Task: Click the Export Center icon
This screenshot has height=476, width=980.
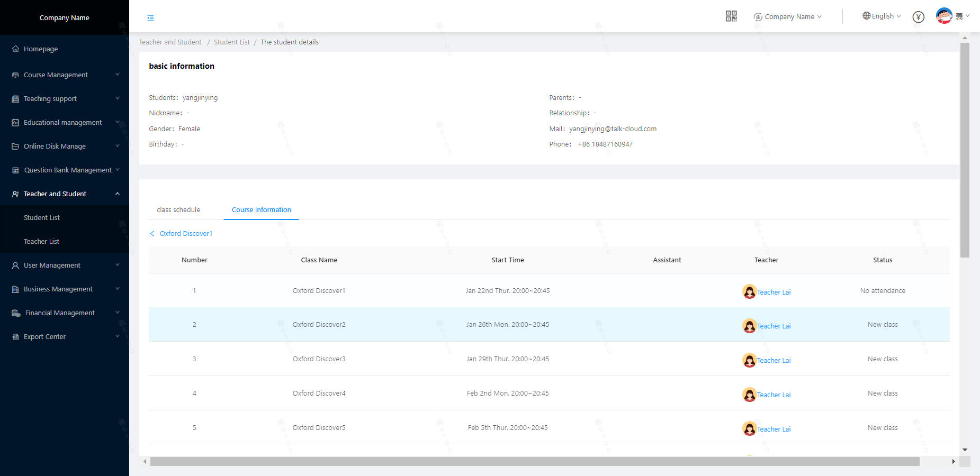Action: pyautogui.click(x=15, y=337)
